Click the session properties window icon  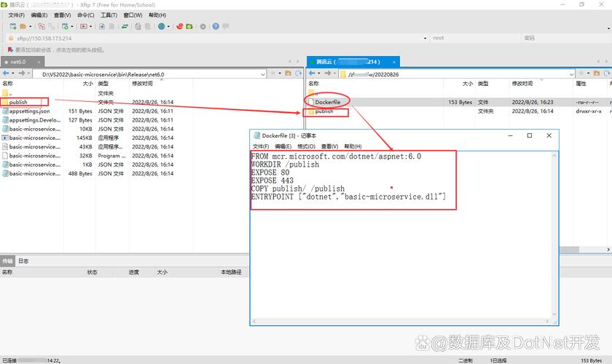point(65,26)
